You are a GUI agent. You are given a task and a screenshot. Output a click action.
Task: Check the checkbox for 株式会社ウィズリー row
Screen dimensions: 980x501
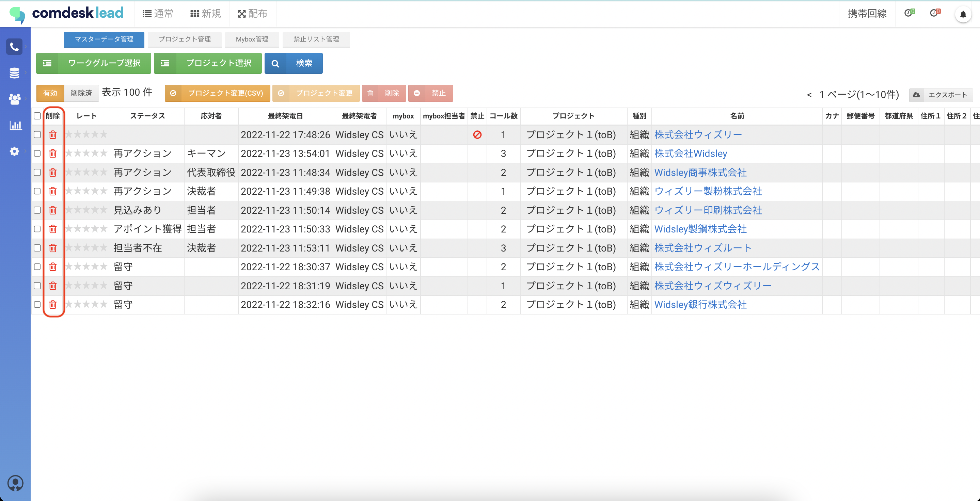pyautogui.click(x=37, y=134)
